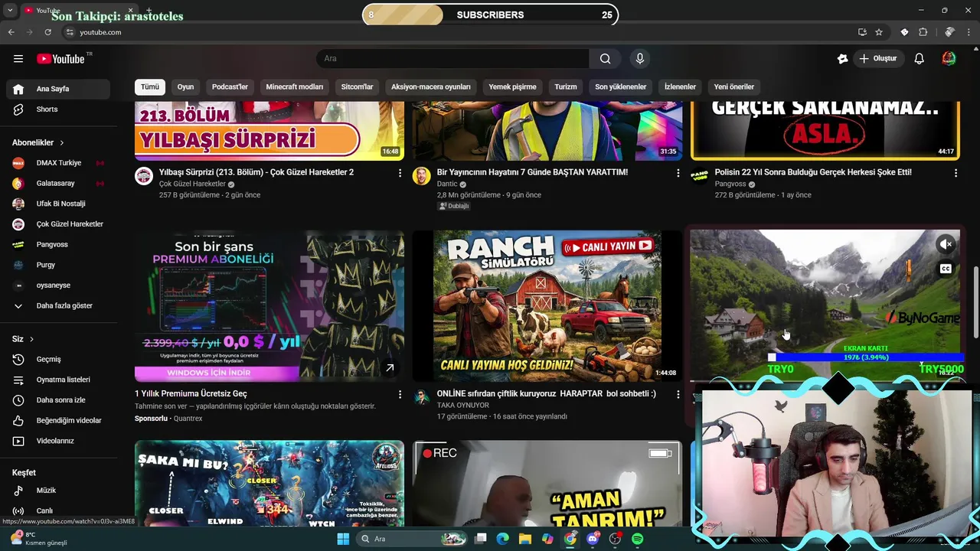Open Spotify from the taskbar
Viewport: 980px width, 551px height.
coord(638,539)
